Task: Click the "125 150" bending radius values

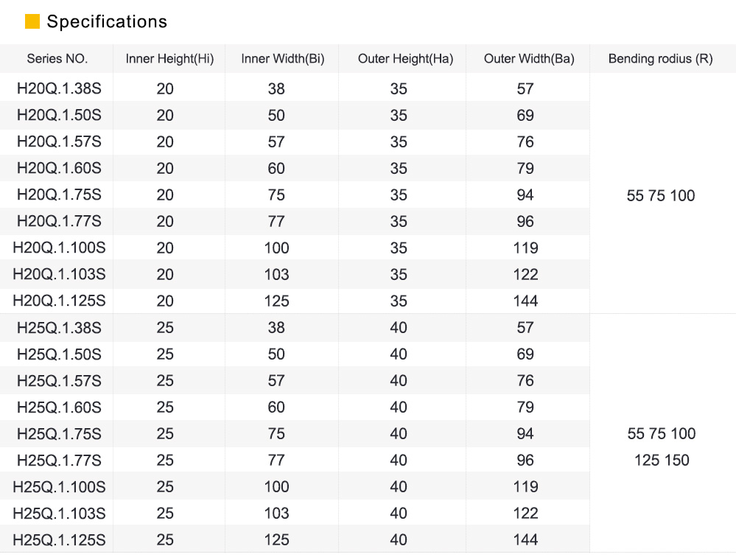Action: (x=662, y=461)
